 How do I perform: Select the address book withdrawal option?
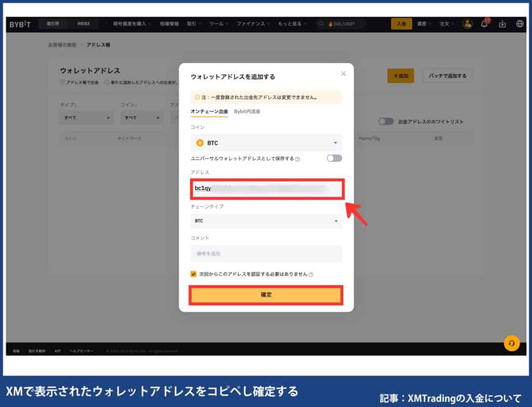click(62, 82)
